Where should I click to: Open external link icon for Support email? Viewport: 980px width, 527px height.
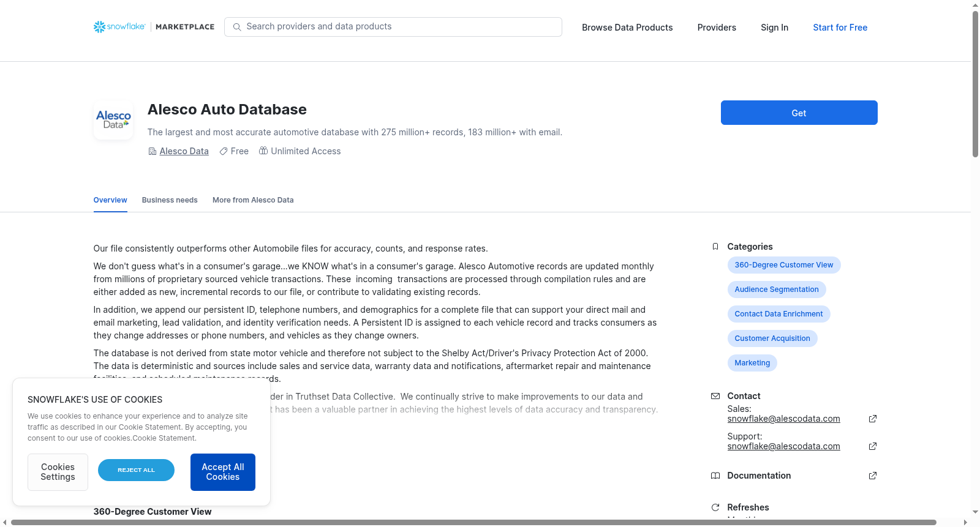(873, 446)
